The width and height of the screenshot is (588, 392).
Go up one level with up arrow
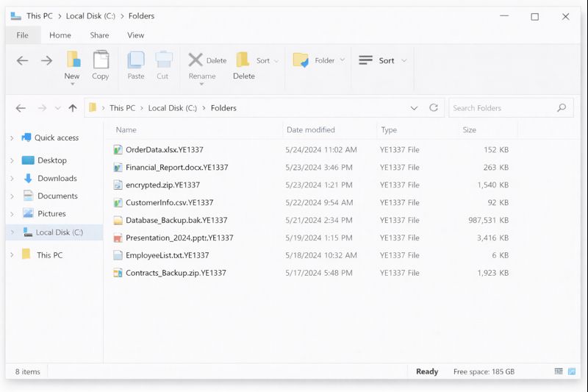click(73, 108)
